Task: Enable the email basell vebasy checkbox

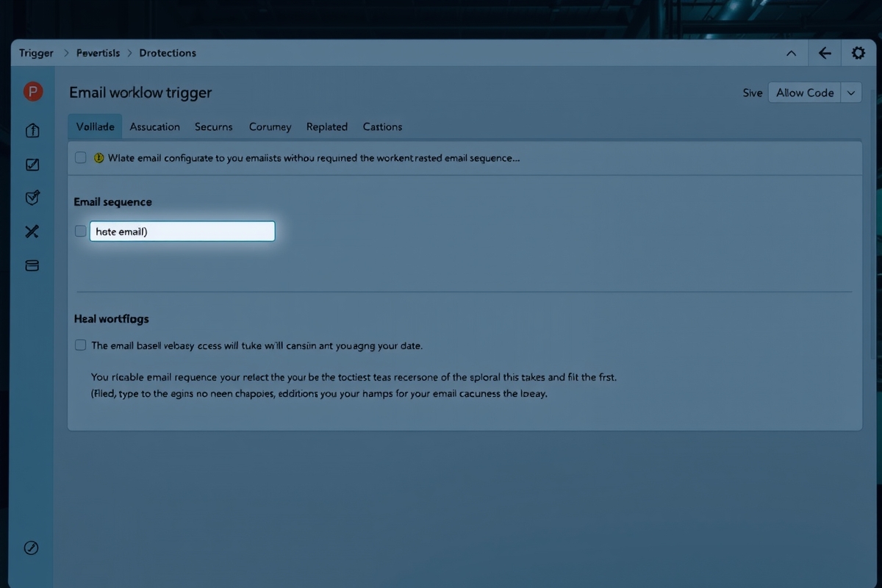Action: (81, 345)
